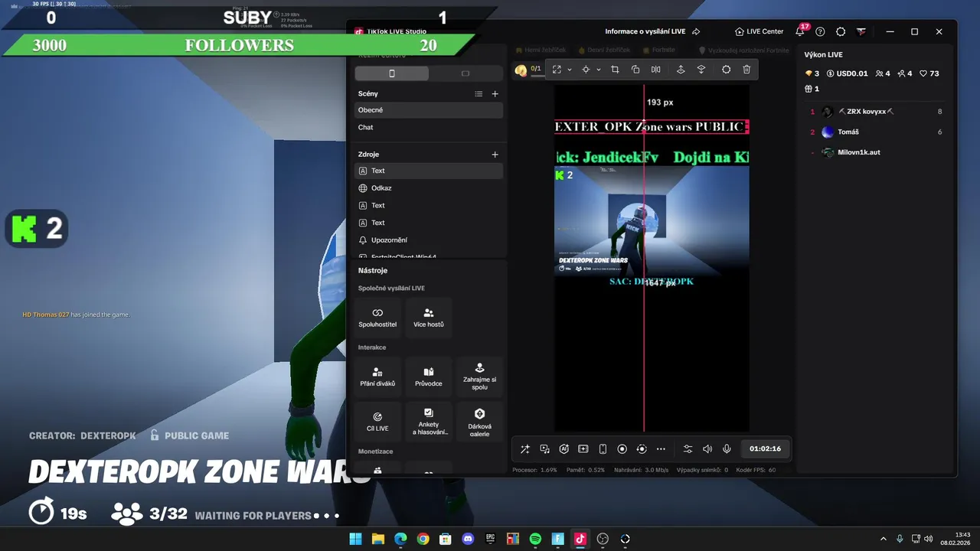Select the stream preview canvas

point(652,258)
